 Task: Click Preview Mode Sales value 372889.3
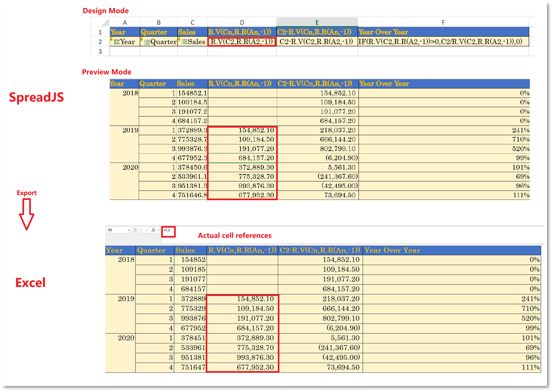192,130
